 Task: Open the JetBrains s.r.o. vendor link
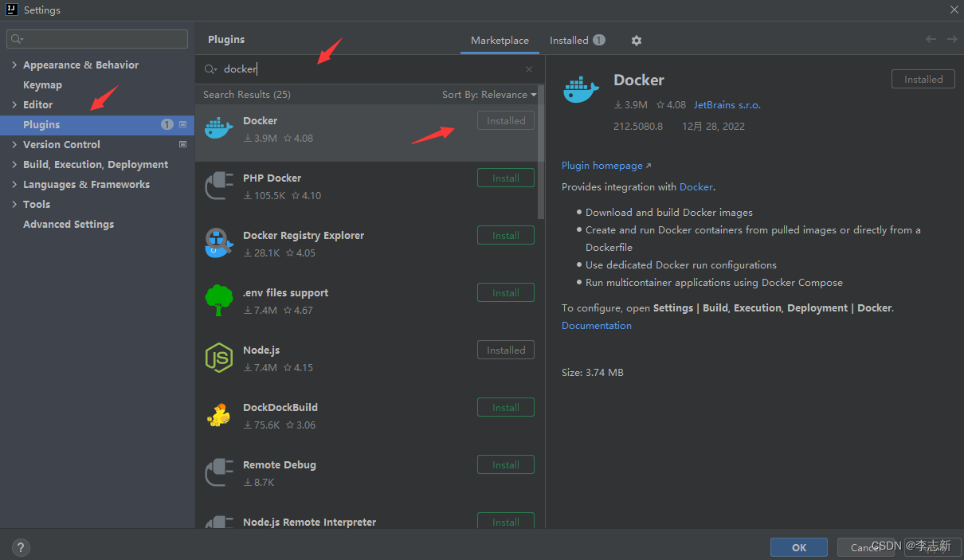pos(727,105)
